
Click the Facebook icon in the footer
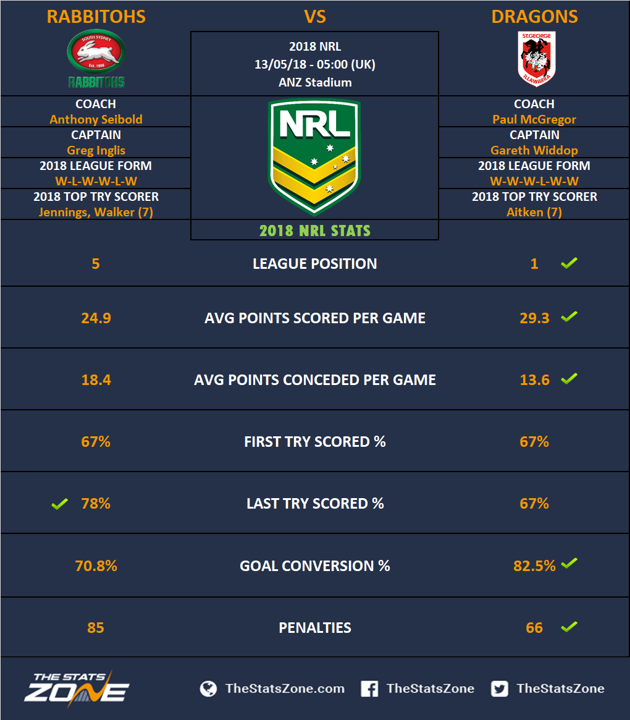[369, 689]
